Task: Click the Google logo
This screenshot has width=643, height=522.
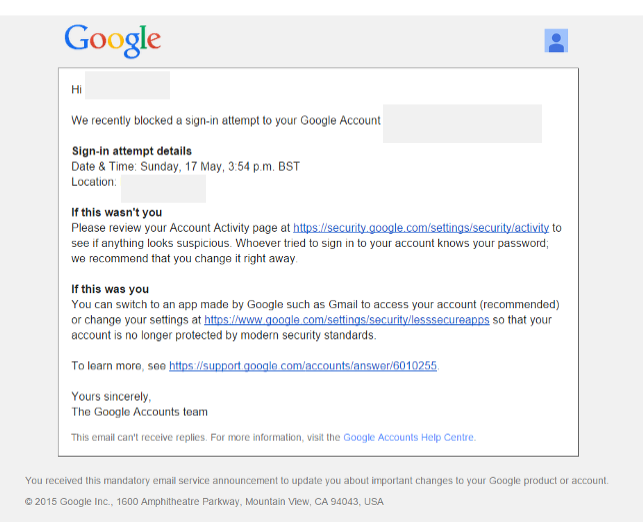Action: click(x=112, y=40)
